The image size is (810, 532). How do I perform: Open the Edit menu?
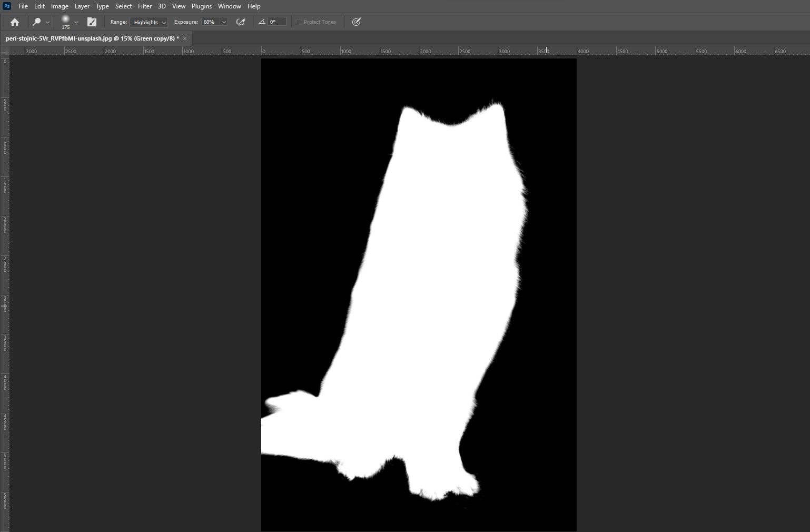pos(39,6)
